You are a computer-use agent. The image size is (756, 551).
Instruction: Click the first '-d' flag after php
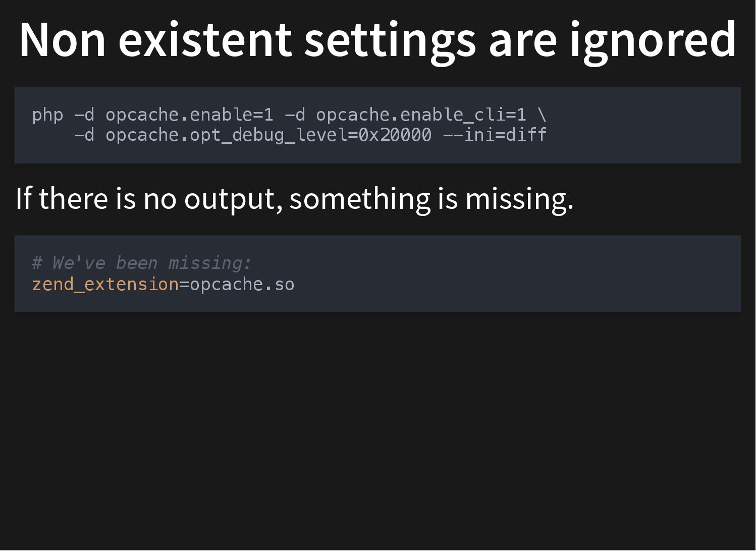click(x=84, y=115)
